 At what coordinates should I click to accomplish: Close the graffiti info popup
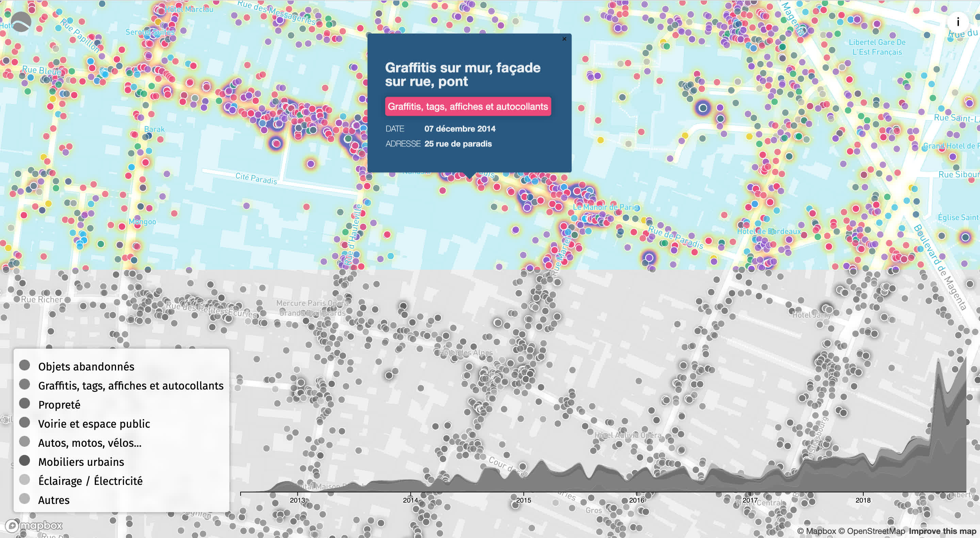click(564, 39)
